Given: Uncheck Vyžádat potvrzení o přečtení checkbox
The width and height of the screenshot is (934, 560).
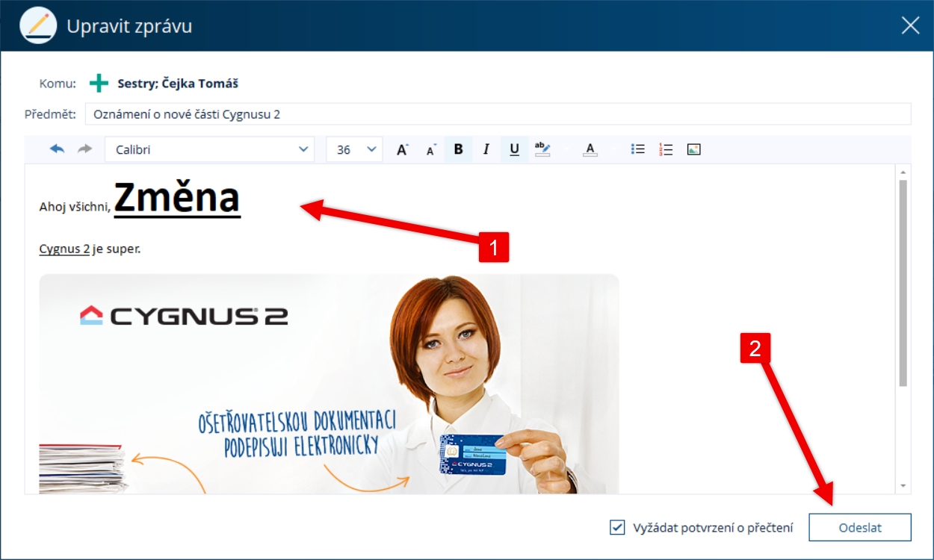Looking at the screenshot, I should coord(617,528).
